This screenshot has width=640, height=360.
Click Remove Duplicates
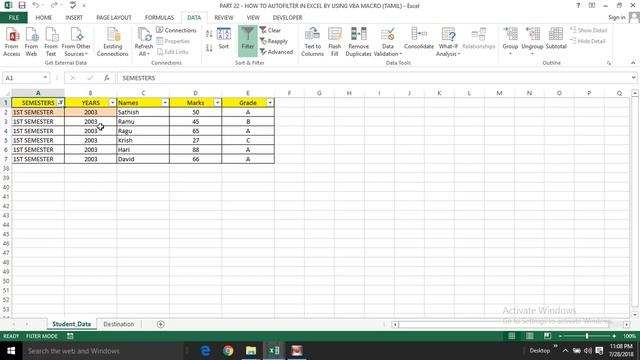(x=358, y=42)
